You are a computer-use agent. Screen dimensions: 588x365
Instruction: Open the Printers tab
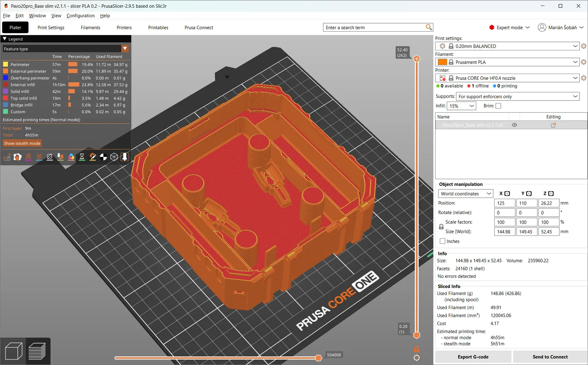[124, 28]
